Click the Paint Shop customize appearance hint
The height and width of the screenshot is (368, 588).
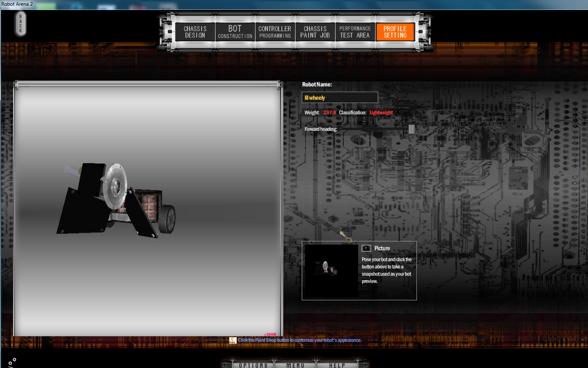point(300,340)
